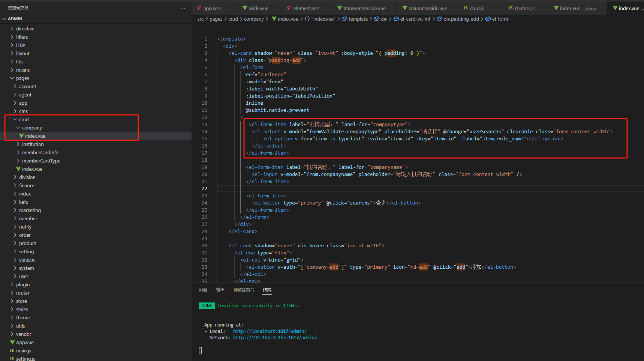644x361 pixels.
Task: Click the JS icon beside setting.js file
Action: [x=12, y=359]
